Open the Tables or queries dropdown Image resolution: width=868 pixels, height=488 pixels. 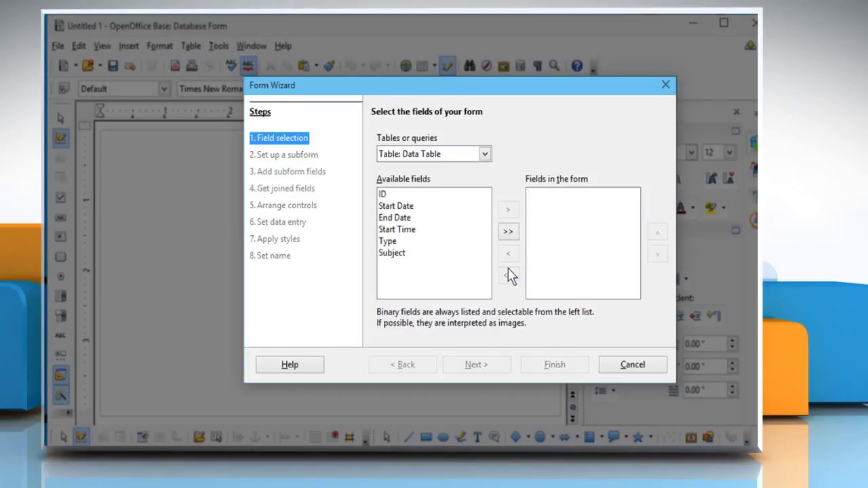485,154
